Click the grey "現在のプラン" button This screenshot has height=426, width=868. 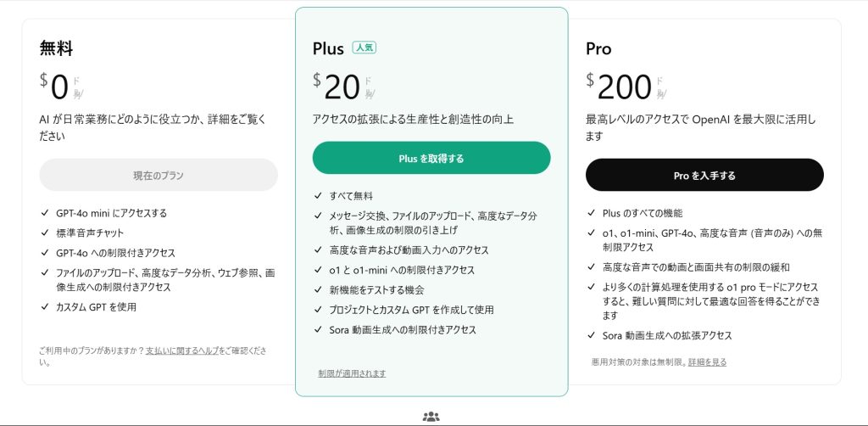(159, 176)
